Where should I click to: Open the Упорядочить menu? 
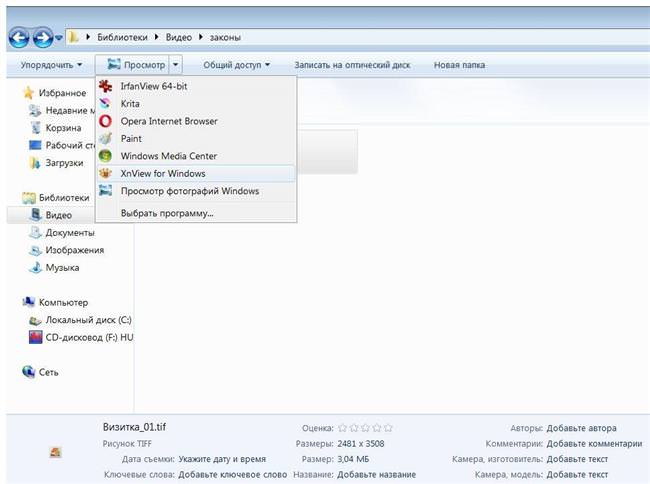pyautogui.click(x=51, y=65)
